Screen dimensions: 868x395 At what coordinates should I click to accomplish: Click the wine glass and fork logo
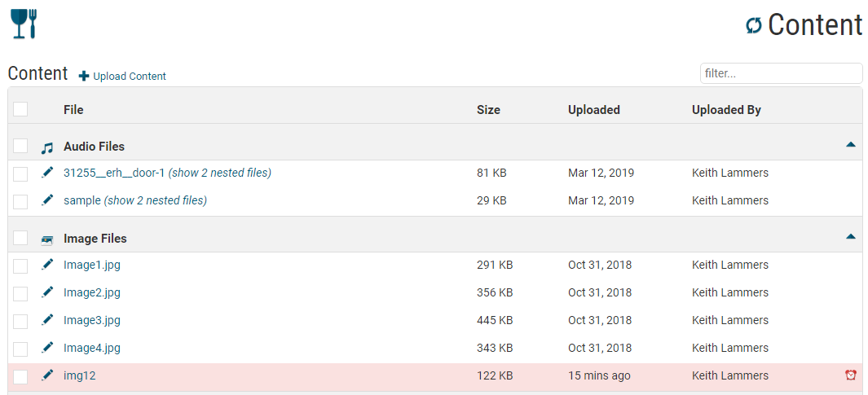(x=24, y=23)
